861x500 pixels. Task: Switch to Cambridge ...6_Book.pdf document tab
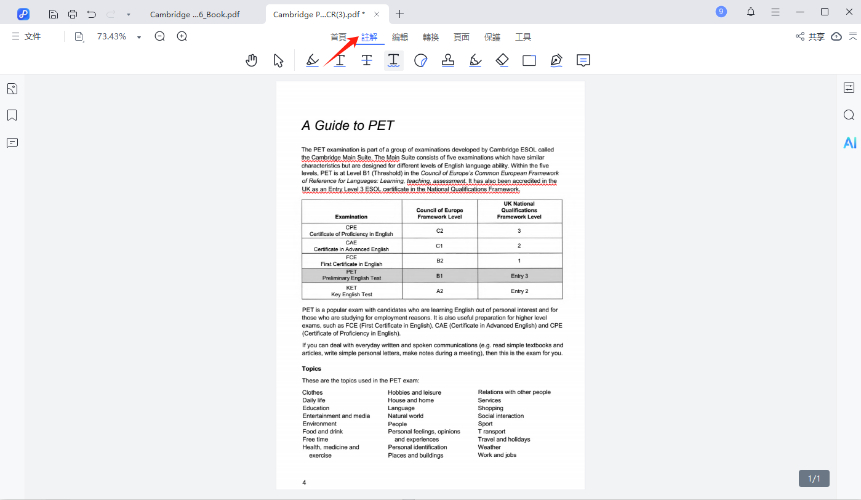coord(195,14)
